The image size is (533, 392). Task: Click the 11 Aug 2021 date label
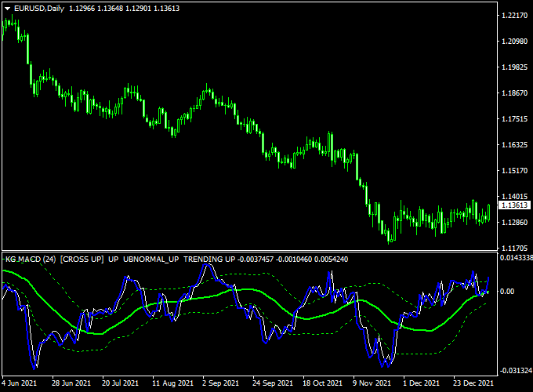pyautogui.click(x=172, y=383)
